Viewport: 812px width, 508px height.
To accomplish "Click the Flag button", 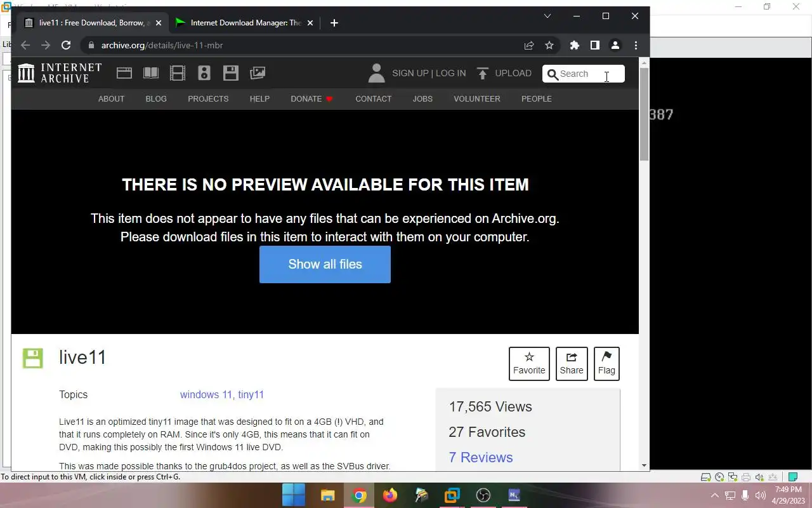I will click(606, 364).
